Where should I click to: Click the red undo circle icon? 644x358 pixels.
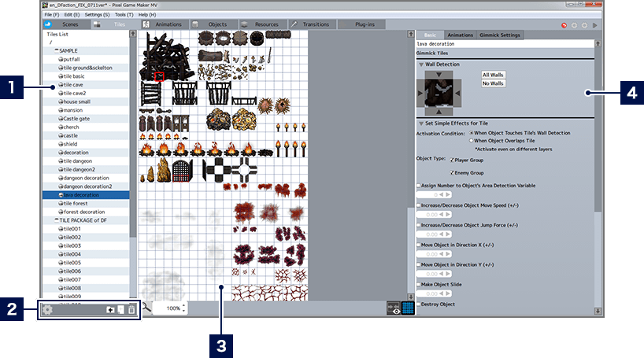[564, 25]
